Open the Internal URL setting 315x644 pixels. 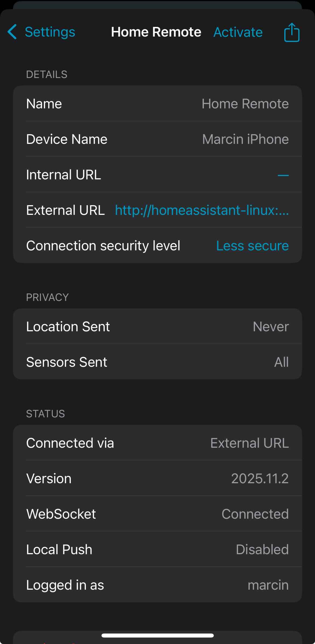point(157,175)
